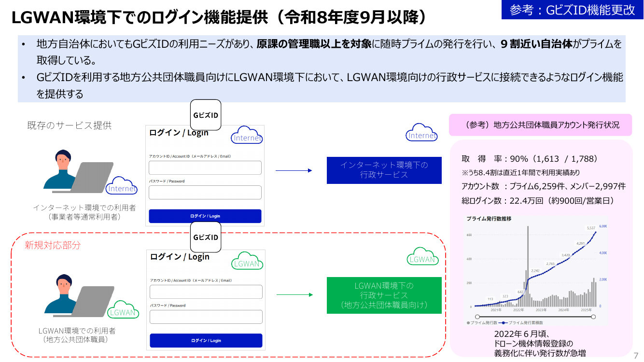Click the アカウント数 プライム6,259件 line
The height and width of the screenshot is (362, 644).
click(544, 186)
